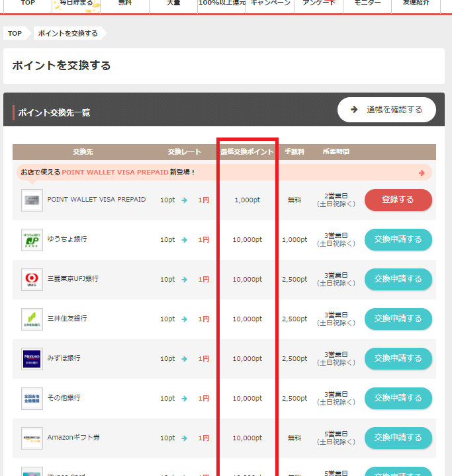Click the 三菱東京UFJ銀行 name text
The height and width of the screenshot is (476, 452).
click(73, 279)
